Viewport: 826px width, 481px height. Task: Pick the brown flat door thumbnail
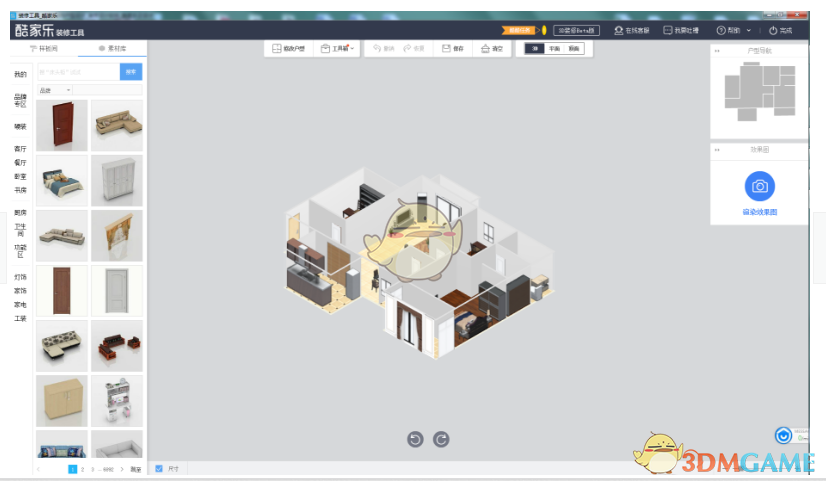(62, 290)
